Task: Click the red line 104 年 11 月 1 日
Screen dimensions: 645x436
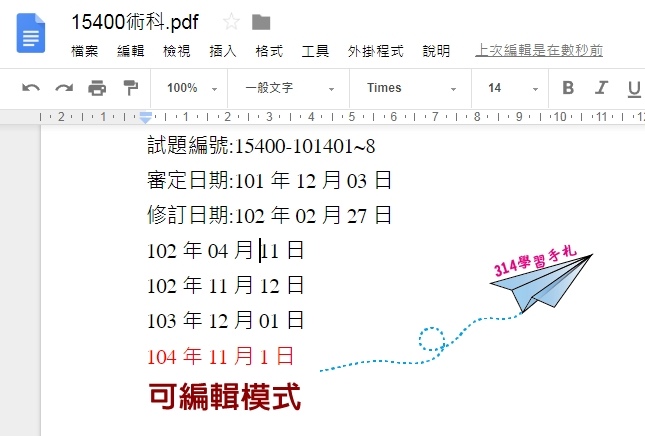Action: click(x=220, y=356)
